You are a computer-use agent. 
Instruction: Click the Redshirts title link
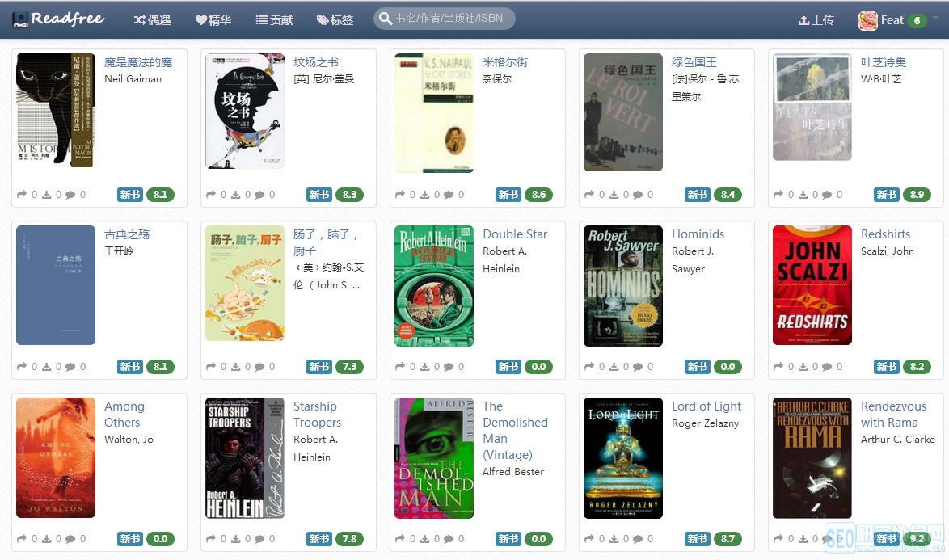click(x=885, y=234)
